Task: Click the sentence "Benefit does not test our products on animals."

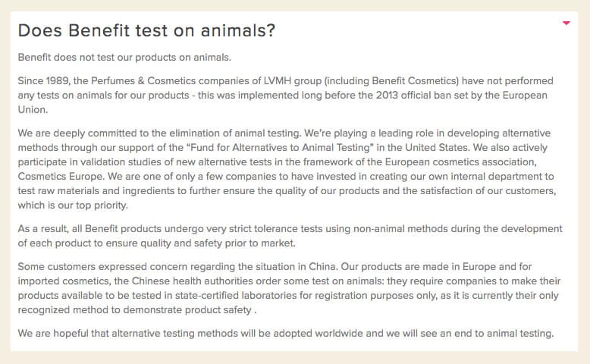Action: 124,57
